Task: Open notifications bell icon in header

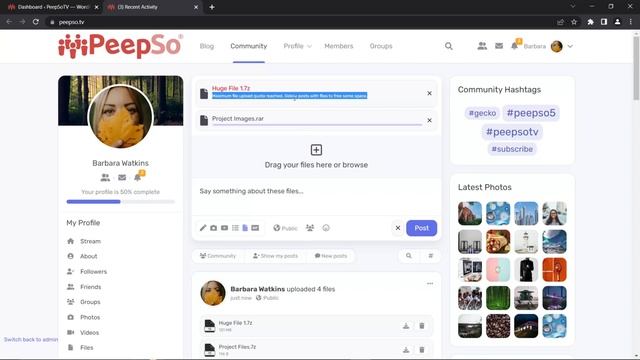Action: [x=514, y=46]
